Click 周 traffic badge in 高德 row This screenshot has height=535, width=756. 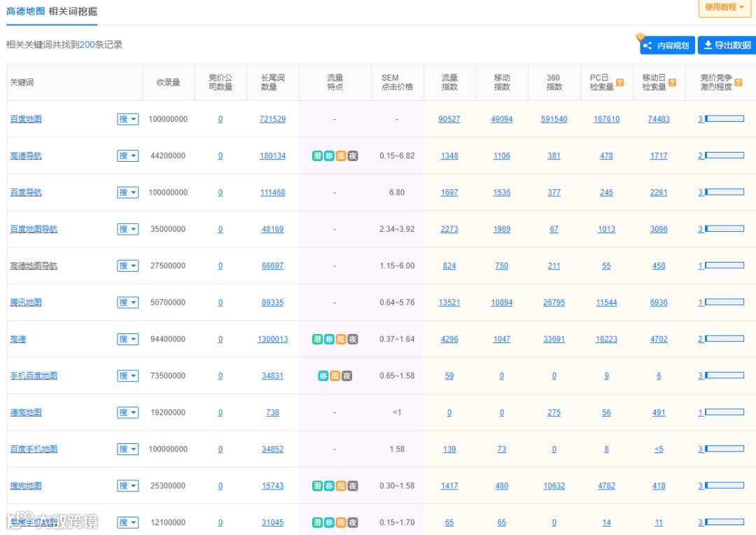coord(341,339)
